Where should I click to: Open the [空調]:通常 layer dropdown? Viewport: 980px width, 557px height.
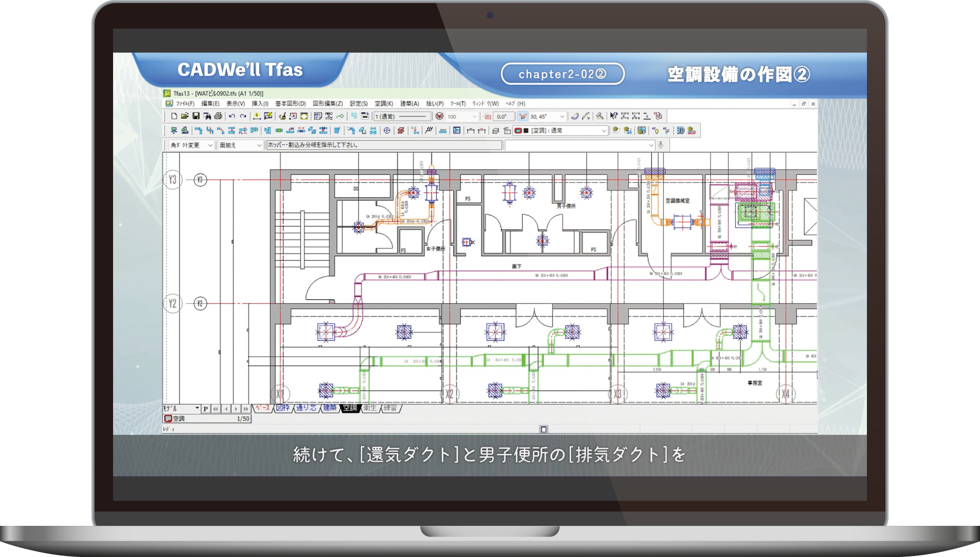point(604,131)
